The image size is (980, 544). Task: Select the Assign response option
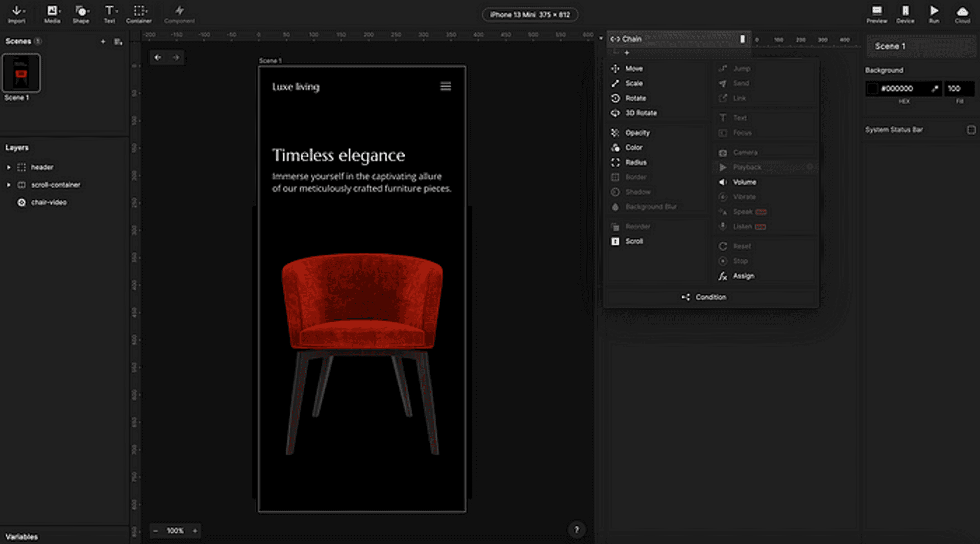tap(743, 276)
